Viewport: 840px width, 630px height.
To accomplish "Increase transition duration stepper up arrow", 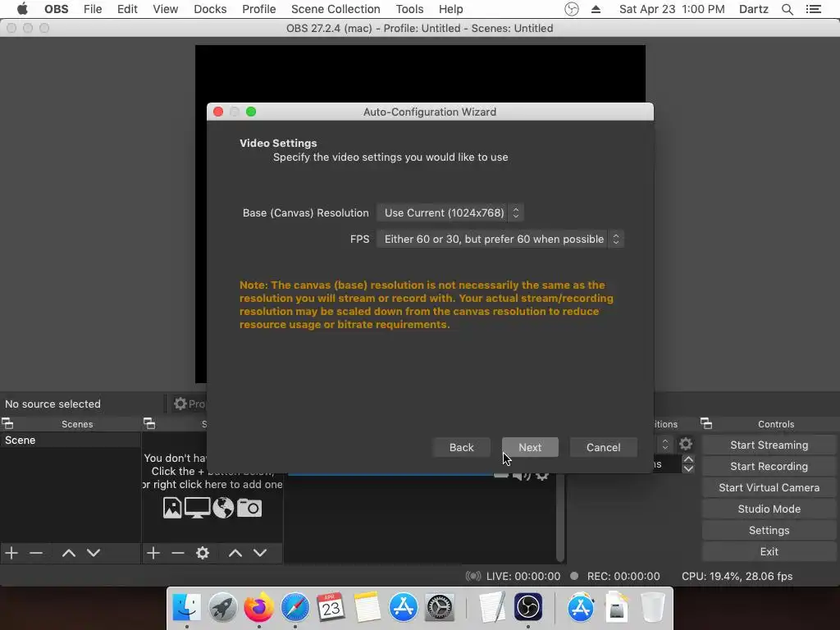I will tap(688, 459).
